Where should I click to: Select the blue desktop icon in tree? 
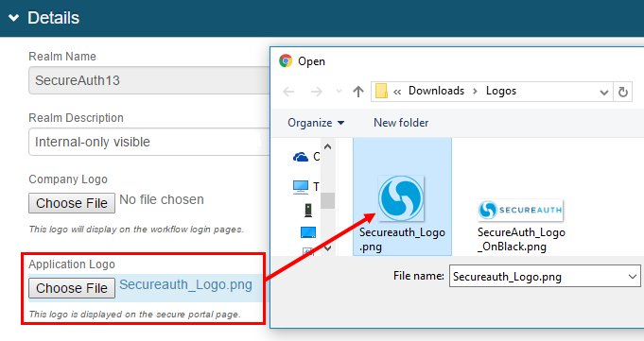[308, 232]
